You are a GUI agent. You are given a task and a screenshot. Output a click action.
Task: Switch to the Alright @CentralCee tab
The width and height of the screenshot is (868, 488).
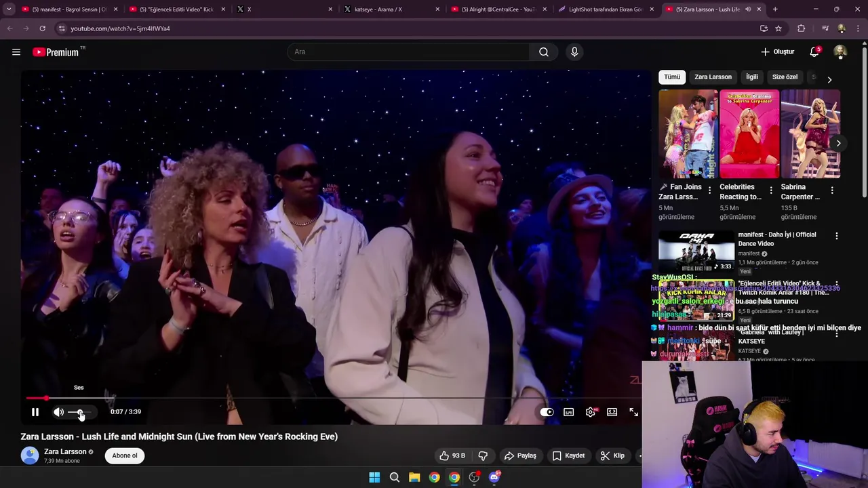pos(499,9)
